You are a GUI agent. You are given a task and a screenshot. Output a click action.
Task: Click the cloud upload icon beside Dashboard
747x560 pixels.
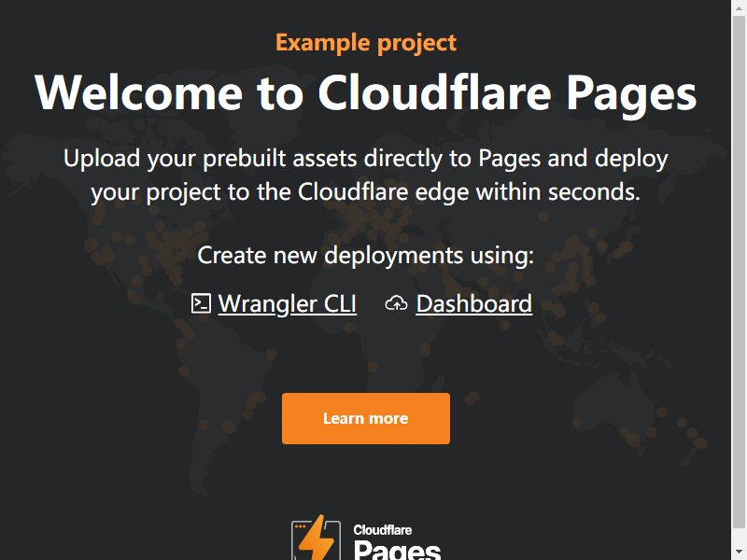[x=396, y=304]
